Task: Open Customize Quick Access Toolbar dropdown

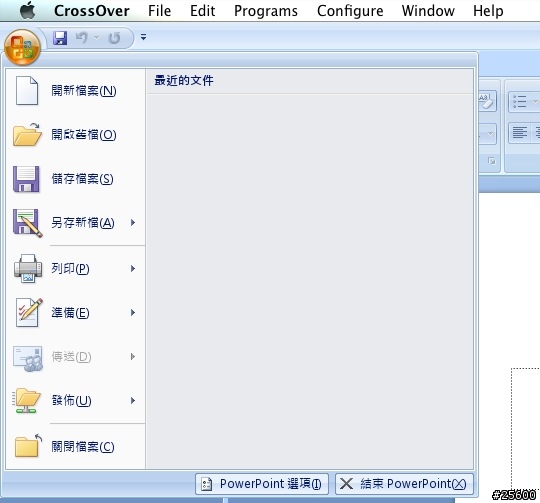Action: pyautogui.click(x=143, y=37)
